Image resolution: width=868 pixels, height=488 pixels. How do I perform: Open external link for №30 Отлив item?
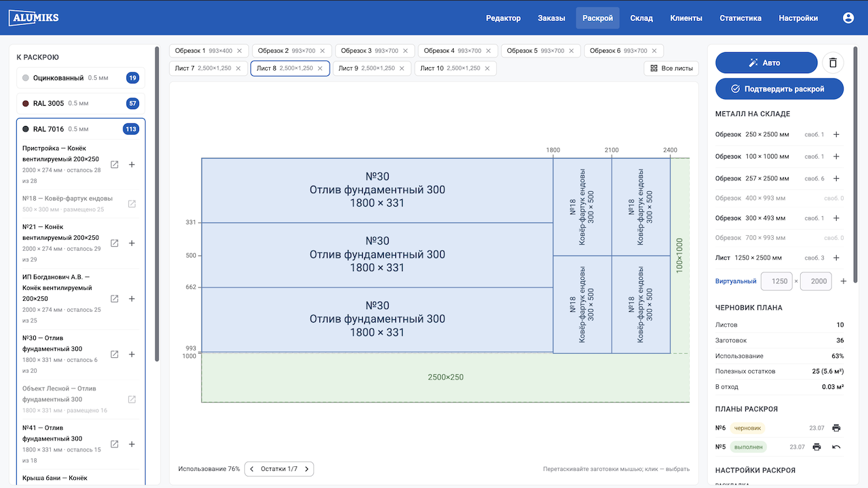click(115, 354)
